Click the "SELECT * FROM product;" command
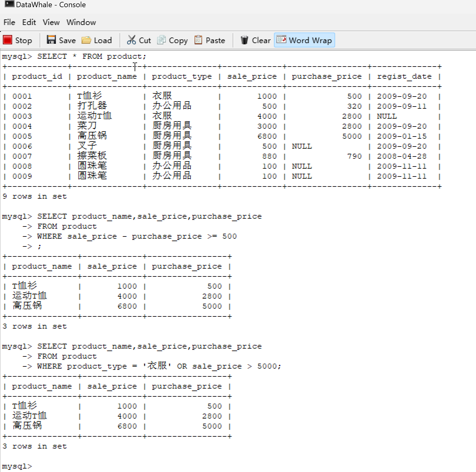The image size is (476, 472). [x=92, y=57]
